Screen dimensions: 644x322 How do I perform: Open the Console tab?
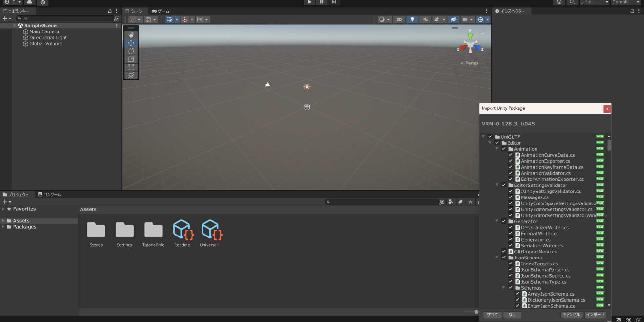[x=50, y=195]
